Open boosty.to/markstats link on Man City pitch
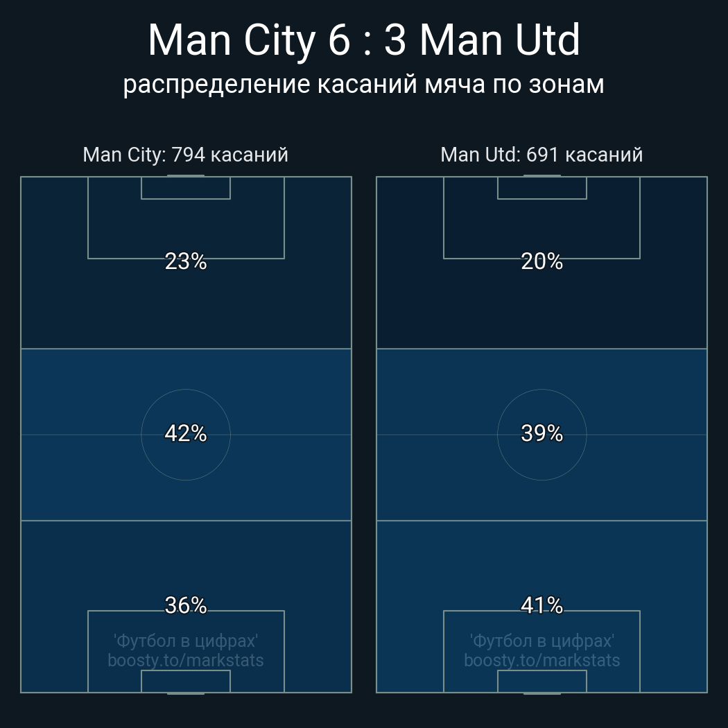The height and width of the screenshot is (728, 728). pyautogui.click(x=186, y=660)
